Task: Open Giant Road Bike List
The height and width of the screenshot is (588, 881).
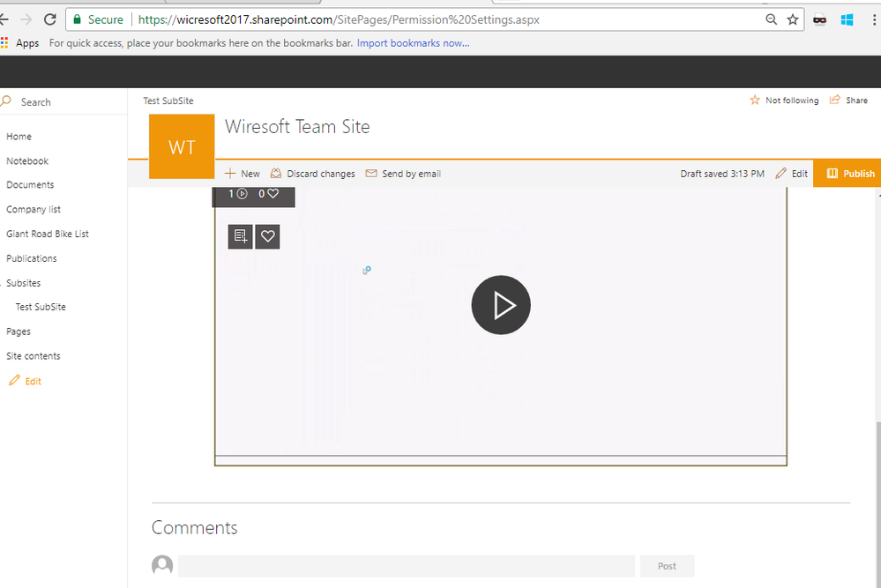Action: tap(48, 234)
